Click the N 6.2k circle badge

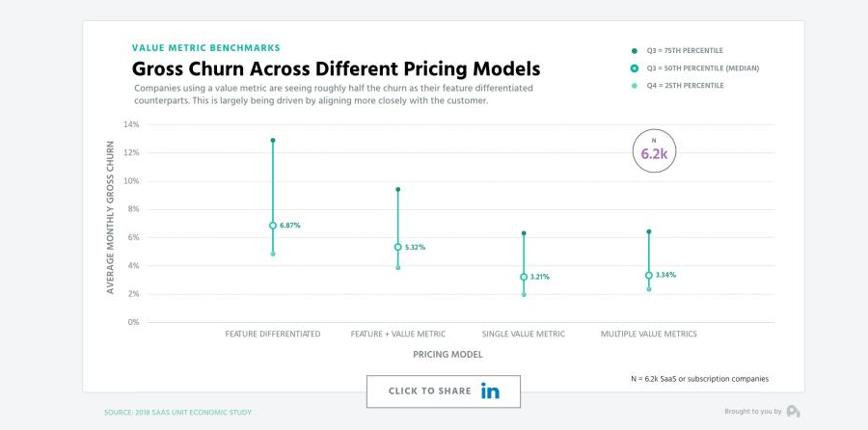654,151
